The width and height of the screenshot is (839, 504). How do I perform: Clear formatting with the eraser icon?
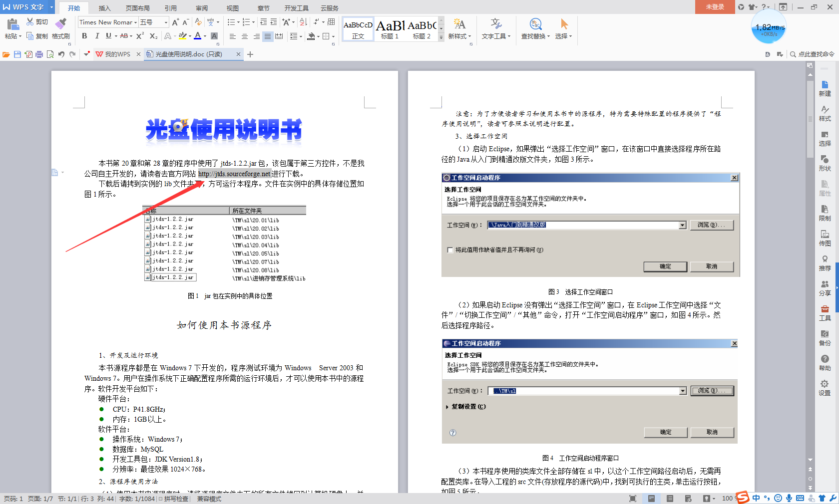coord(198,22)
